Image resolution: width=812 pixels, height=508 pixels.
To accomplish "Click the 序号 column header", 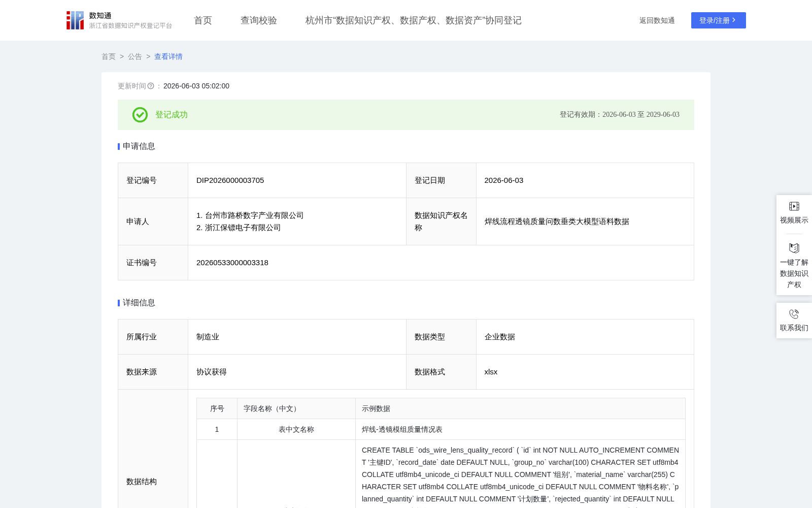I will pyautogui.click(x=217, y=408).
